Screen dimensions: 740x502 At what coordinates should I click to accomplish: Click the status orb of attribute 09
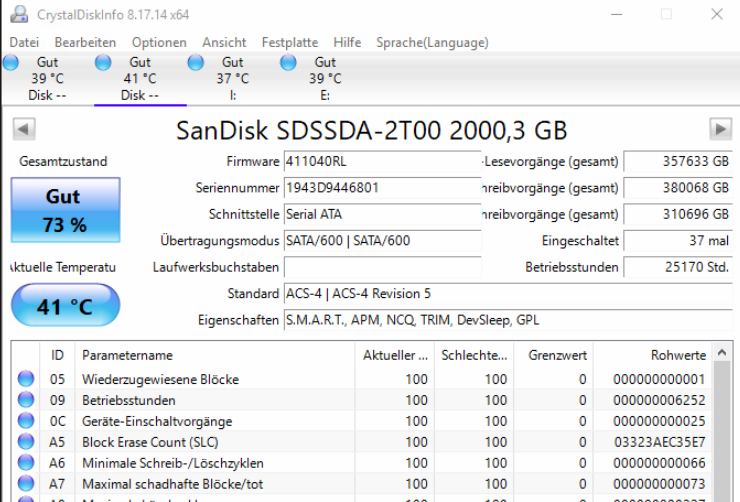pyautogui.click(x=26, y=400)
